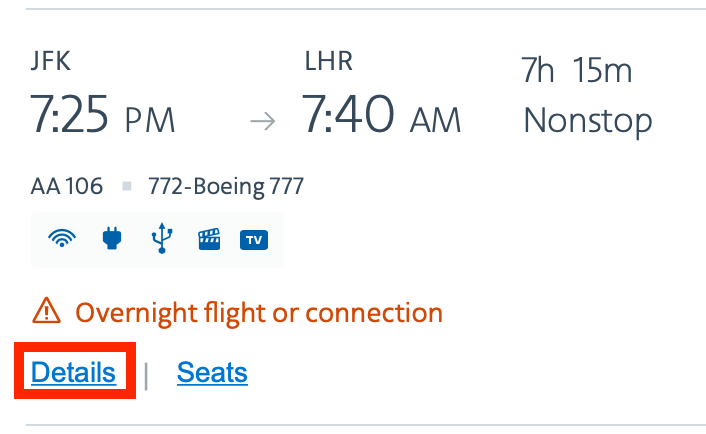Image resolution: width=706 pixels, height=434 pixels.
Task: Click the arrow between departure and arrival
Action: (262, 122)
